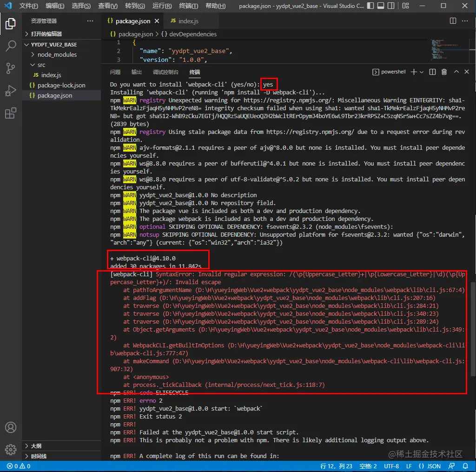Open the Search view in activity bar
Image resolution: width=476 pixels, height=472 pixels.
pyautogui.click(x=11, y=46)
